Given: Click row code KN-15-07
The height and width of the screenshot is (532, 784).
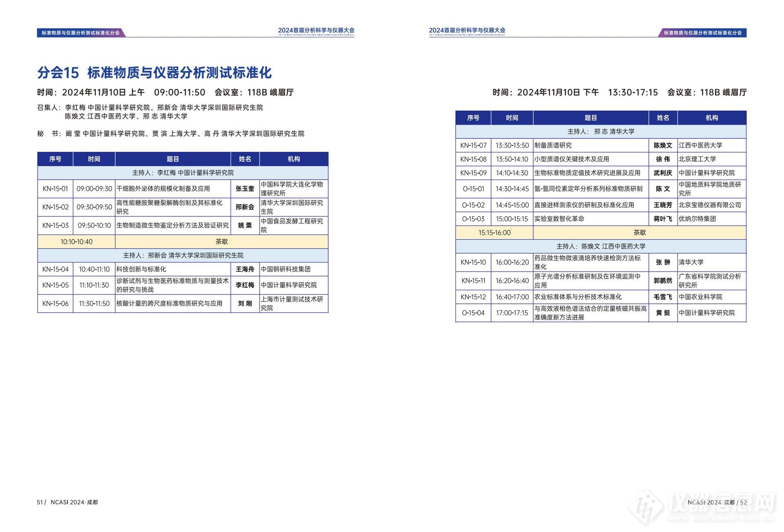Looking at the screenshot, I should [x=473, y=145].
